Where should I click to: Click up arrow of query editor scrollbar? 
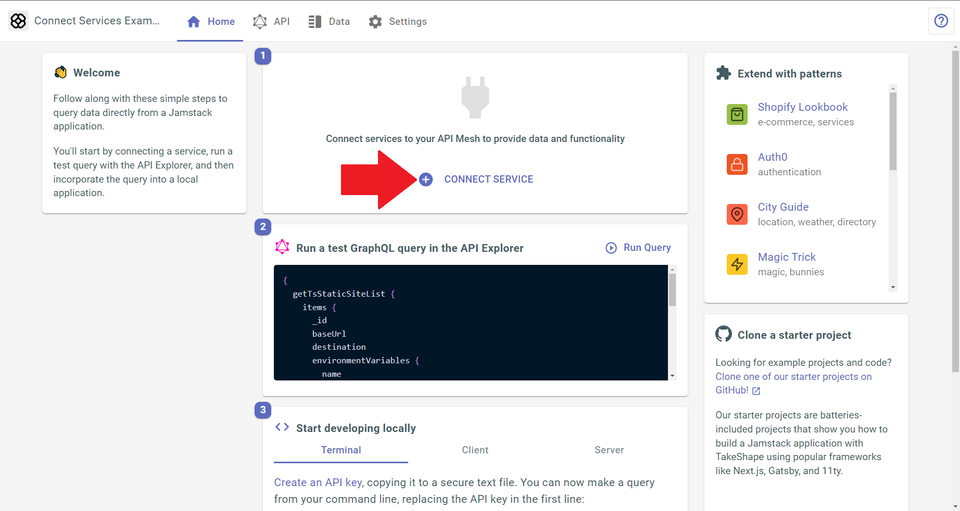pos(672,269)
